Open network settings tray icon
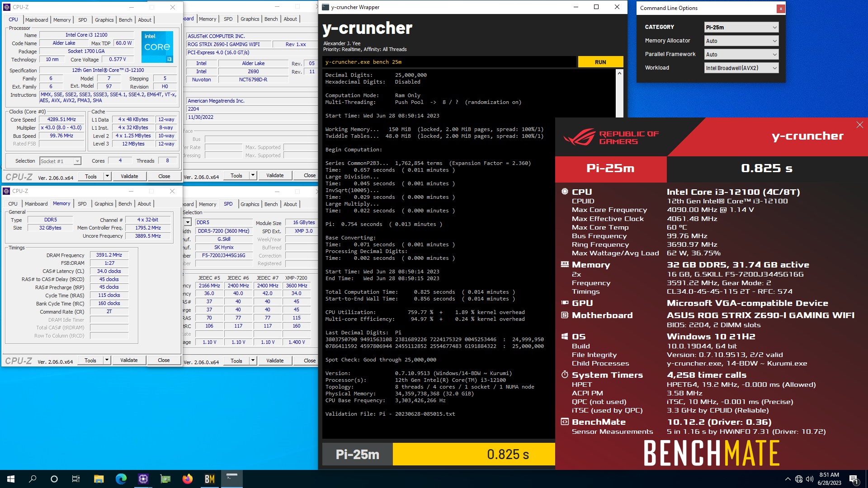The width and height of the screenshot is (868, 488). pos(799,479)
